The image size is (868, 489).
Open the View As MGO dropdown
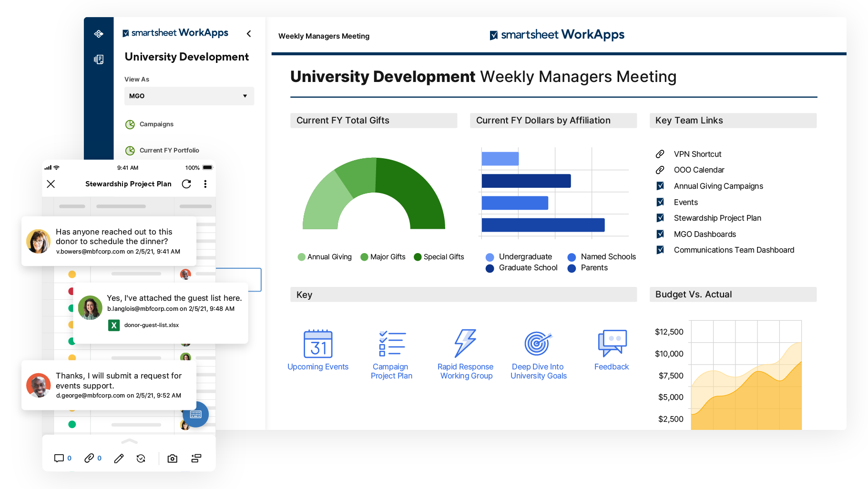coord(189,96)
